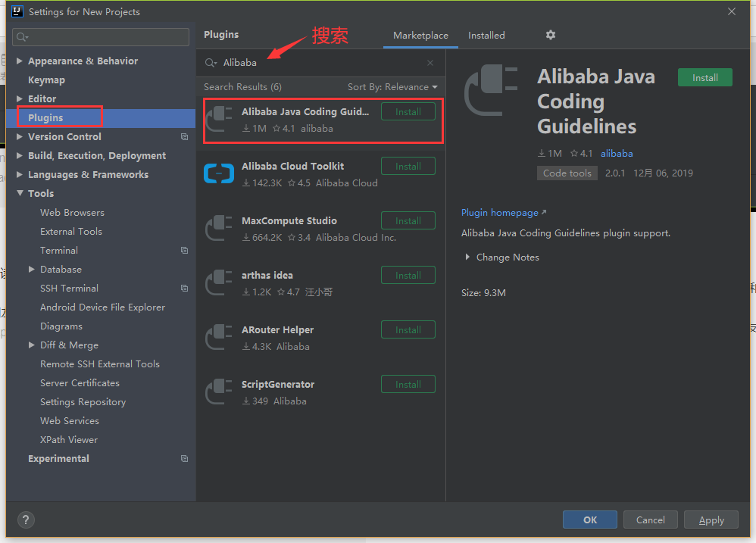Screen dimensions: 756x543
Task: Click the project-level icon beside SSH Terminal
Action: click(x=184, y=288)
